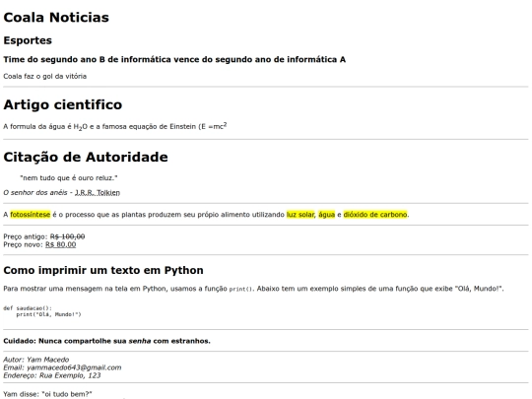Screen dimensions: 532x399
Task: Click the 'Esportes' subheading
Action: tap(28, 40)
